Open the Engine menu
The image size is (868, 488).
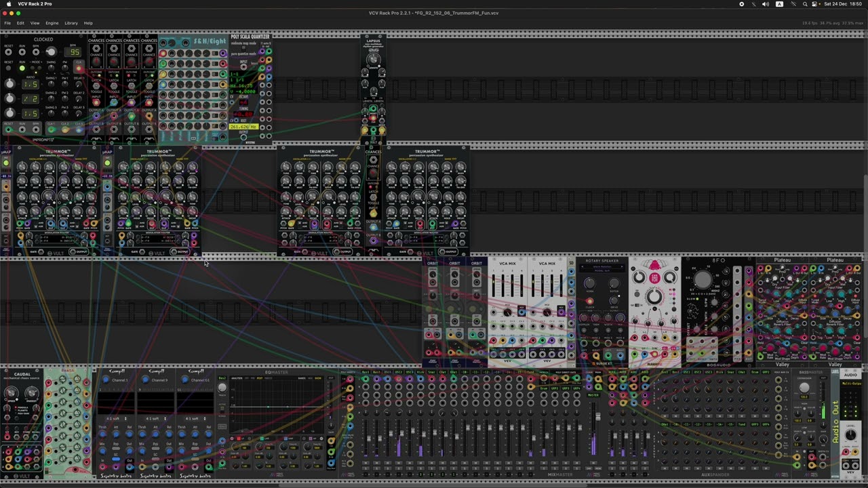click(52, 23)
